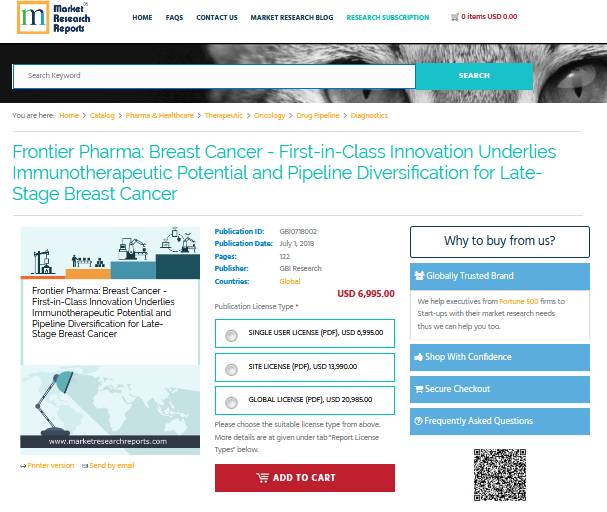This screenshot has height=512, width=607.
Task: Select the Site License radio button
Action: pyautogui.click(x=232, y=369)
